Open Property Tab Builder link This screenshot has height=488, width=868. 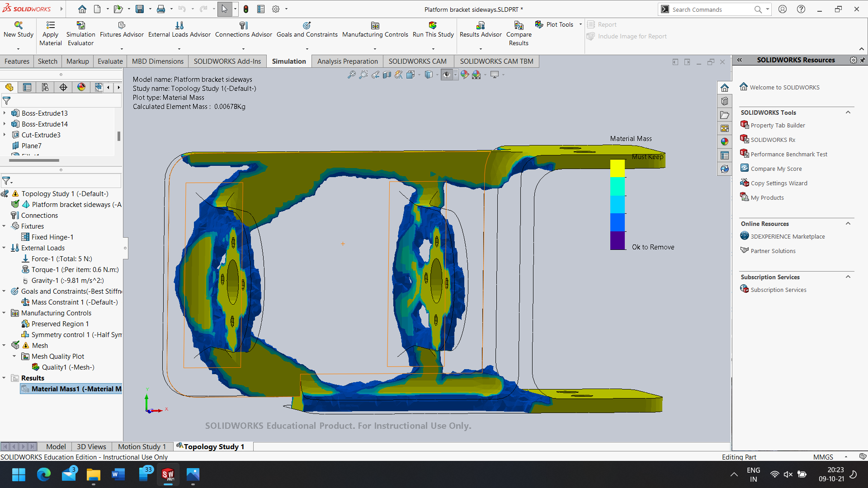click(x=778, y=125)
